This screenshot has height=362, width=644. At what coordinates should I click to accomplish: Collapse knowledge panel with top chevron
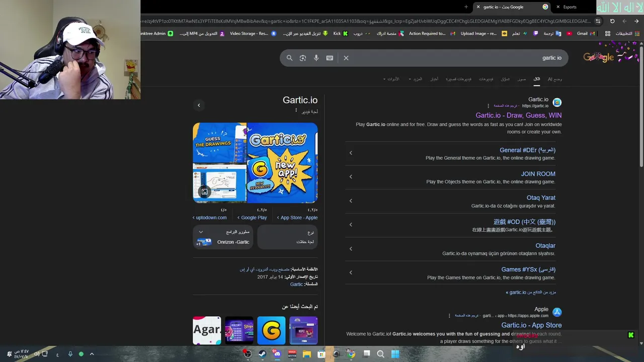point(199,105)
